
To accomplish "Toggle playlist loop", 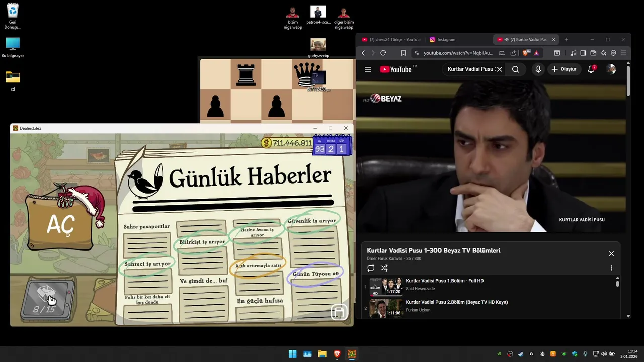I will click(x=371, y=268).
